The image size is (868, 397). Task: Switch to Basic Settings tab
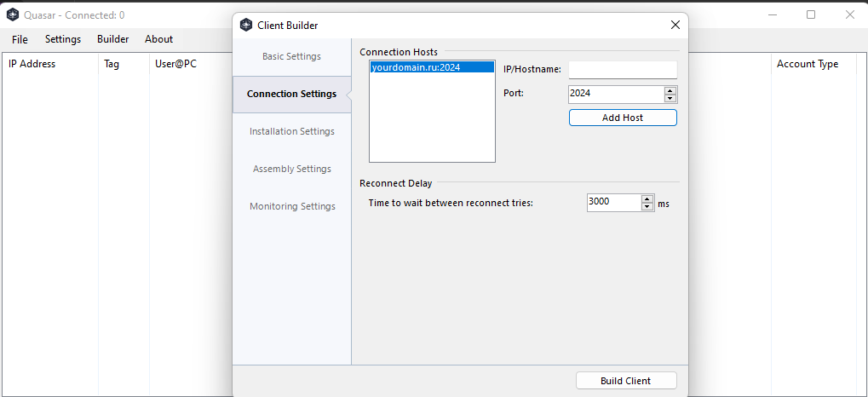(291, 56)
